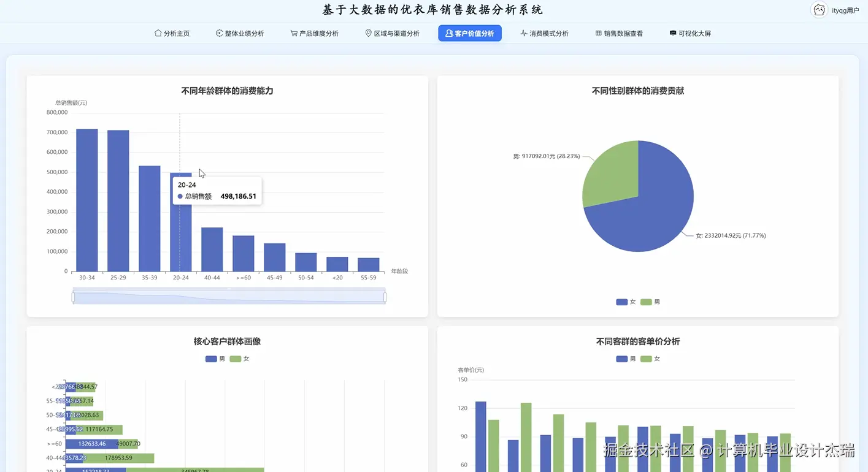Viewport: 868px width, 472px height.
Task: Click the <20 age bar
Action: (x=337, y=264)
